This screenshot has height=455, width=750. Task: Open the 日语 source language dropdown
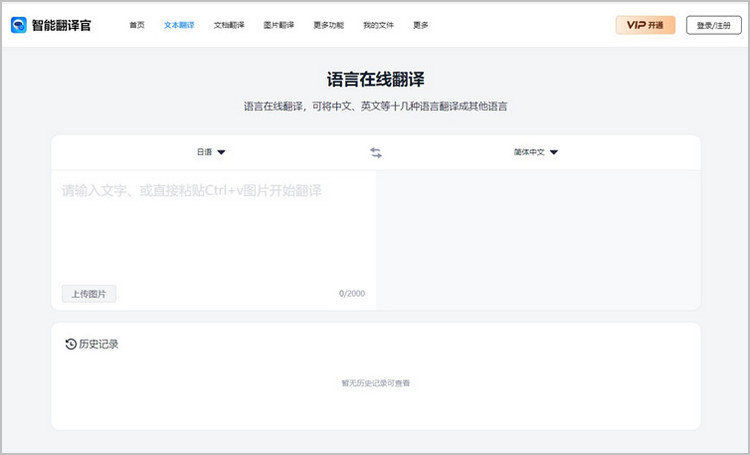tap(211, 152)
